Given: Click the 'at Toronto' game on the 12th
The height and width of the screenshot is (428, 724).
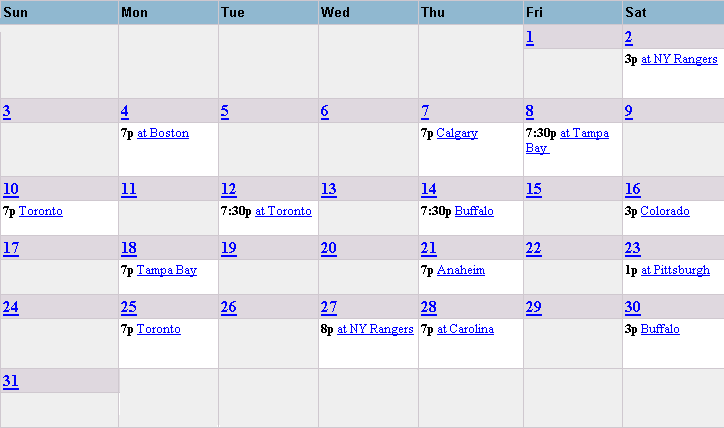Looking at the screenshot, I should tap(284, 211).
